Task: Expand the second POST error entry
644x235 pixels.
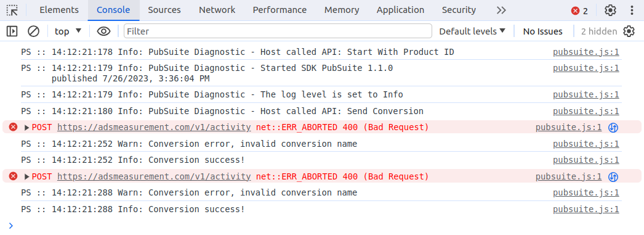Action: pyautogui.click(x=26, y=177)
